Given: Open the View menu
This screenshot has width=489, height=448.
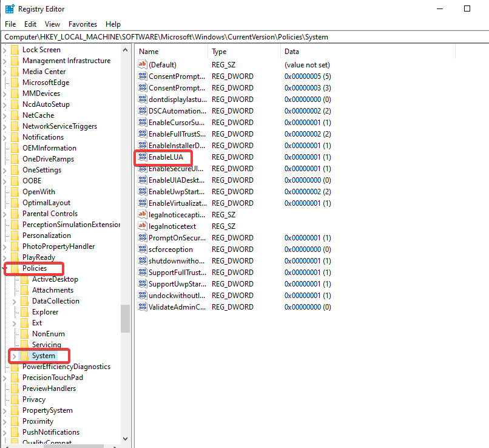Looking at the screenshot, I should 52,24.
